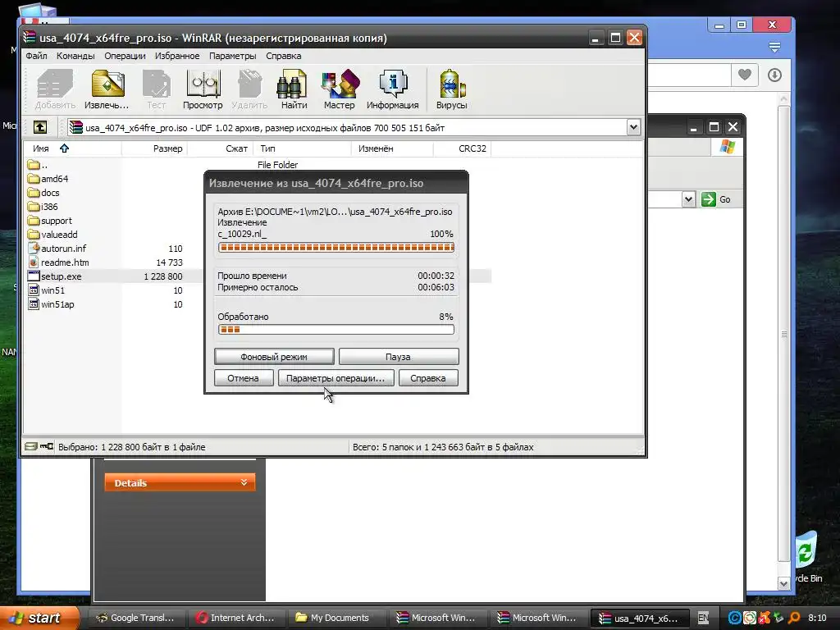Click the Справка button in extraction dialog
Screen dimensions: 840x630
tap(428, 378)
